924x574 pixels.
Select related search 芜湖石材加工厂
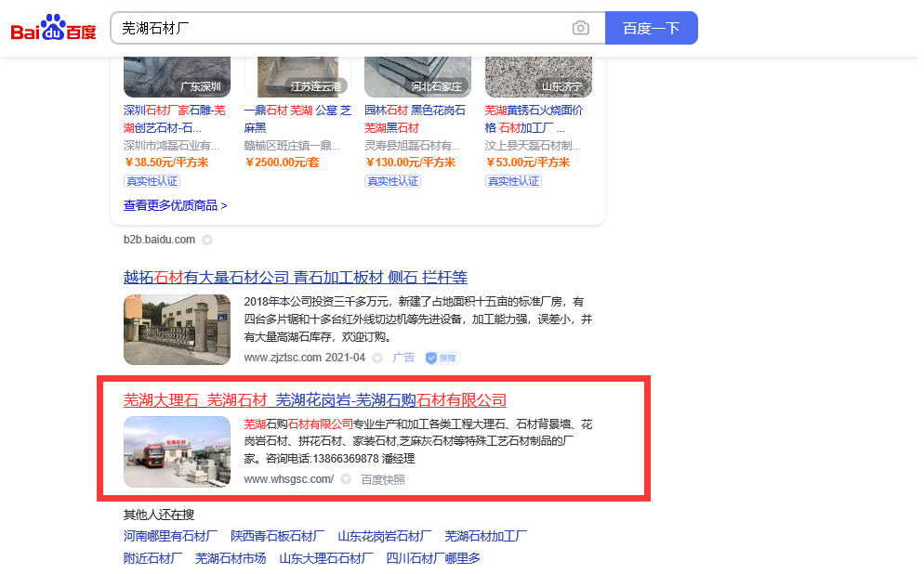tap(485, 536)
